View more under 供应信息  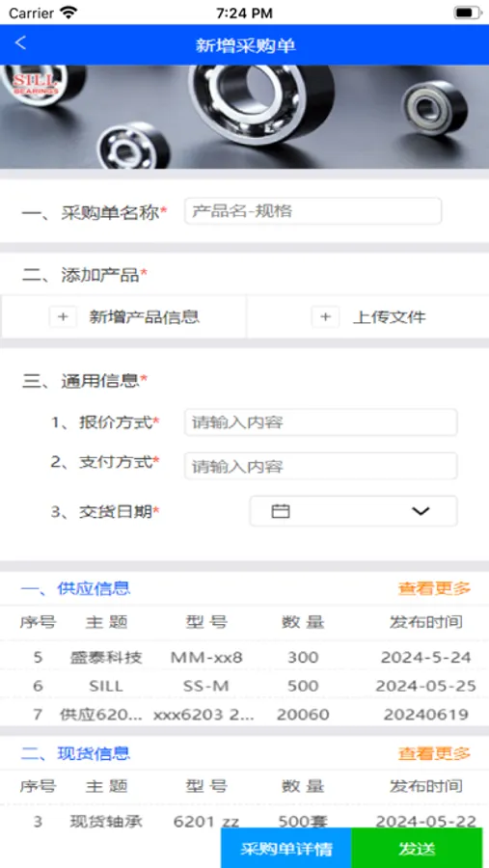(x=434, y=588)
